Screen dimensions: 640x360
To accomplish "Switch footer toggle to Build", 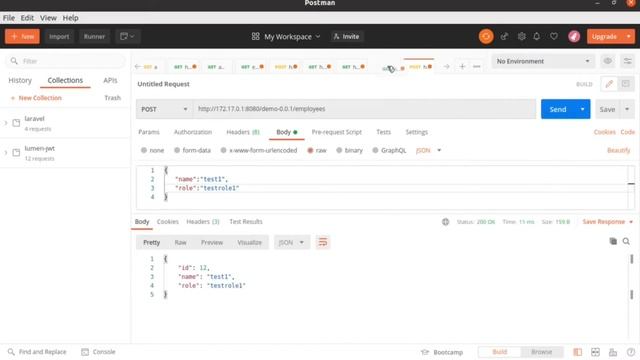I will point(500,352).
